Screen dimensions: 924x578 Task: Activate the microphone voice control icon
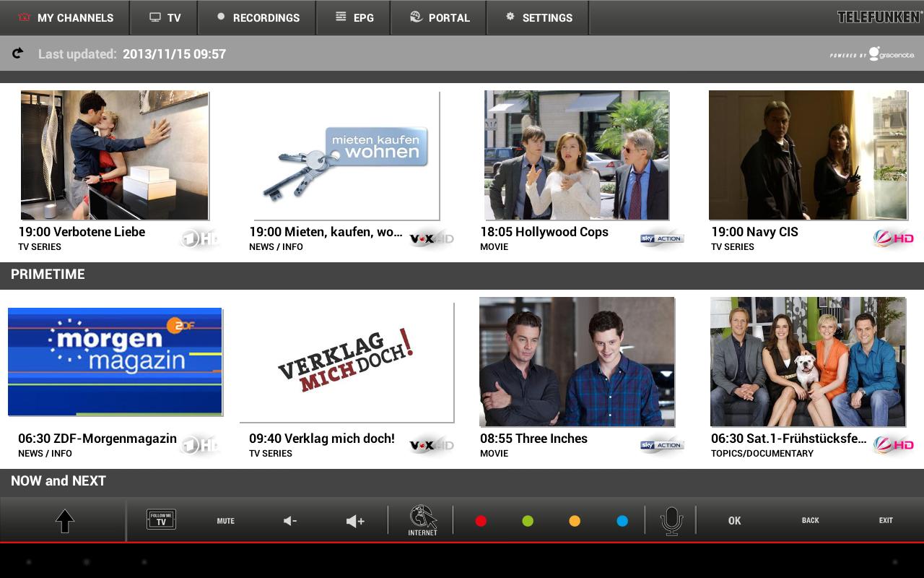click(671, 520)
